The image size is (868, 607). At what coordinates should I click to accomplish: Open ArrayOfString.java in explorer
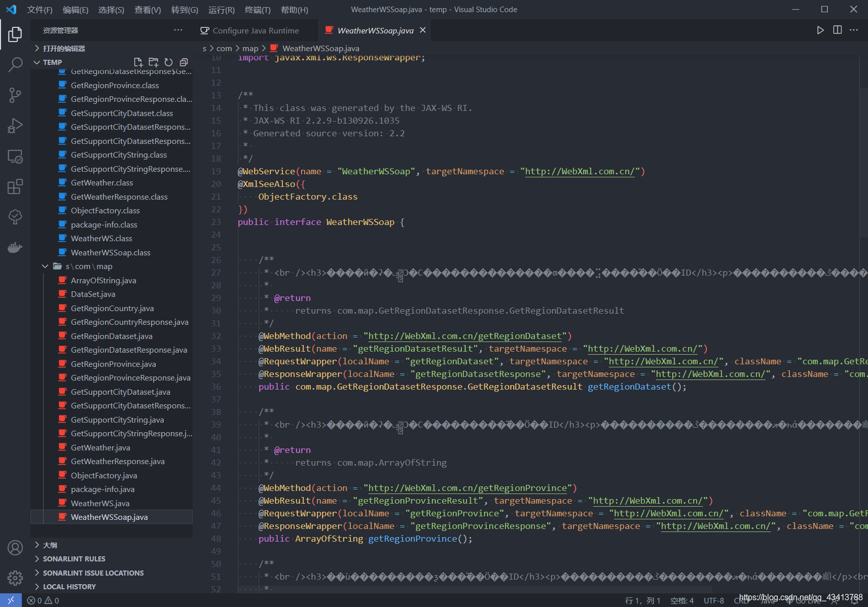[112, 280]
